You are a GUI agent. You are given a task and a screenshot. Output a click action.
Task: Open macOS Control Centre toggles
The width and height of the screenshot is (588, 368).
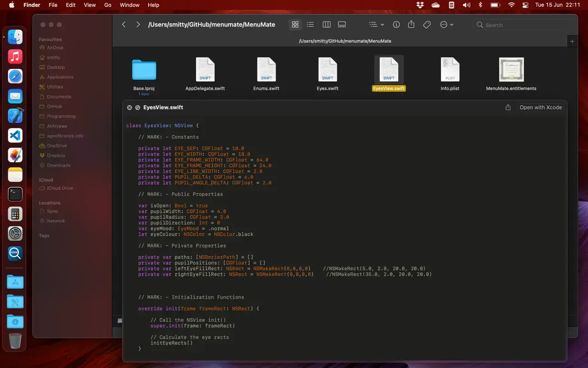tap(525, 5)
